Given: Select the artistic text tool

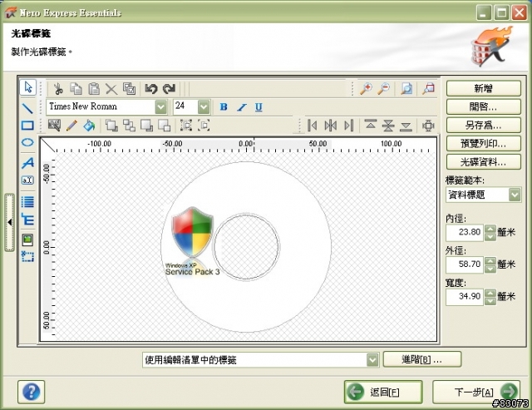Looking at the screenshot, I should click(27, 162).
